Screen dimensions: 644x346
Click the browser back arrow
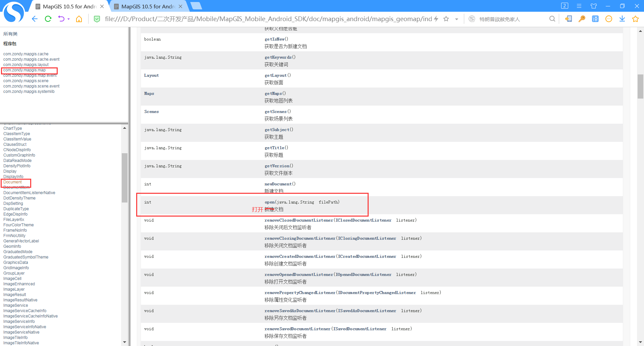(x=35, y=19)
